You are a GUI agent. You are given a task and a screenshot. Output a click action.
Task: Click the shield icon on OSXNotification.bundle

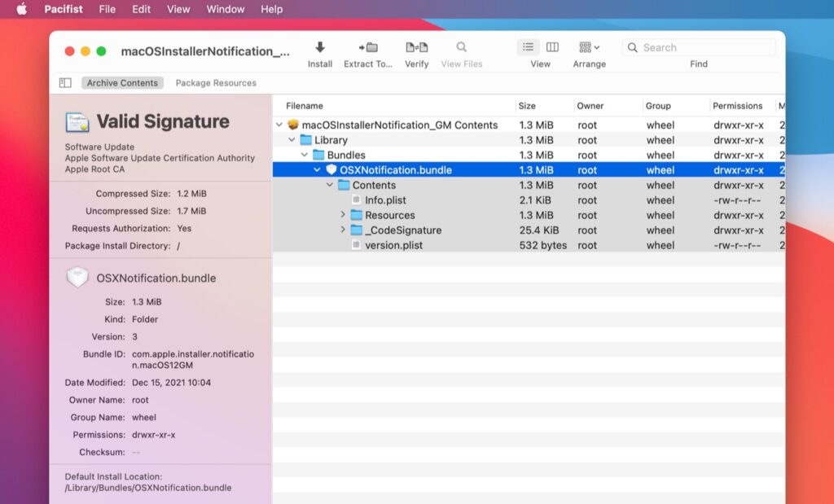click(333, 169)
